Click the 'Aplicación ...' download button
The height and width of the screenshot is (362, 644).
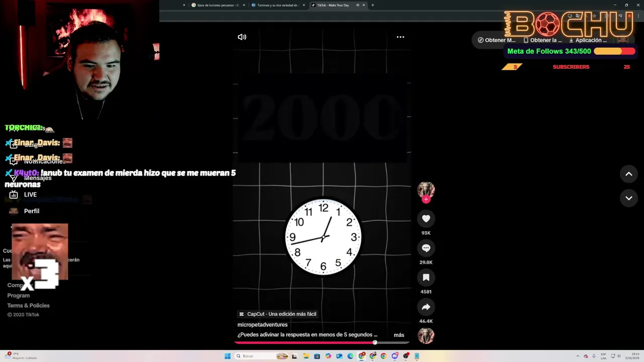[x=588, y=40]
